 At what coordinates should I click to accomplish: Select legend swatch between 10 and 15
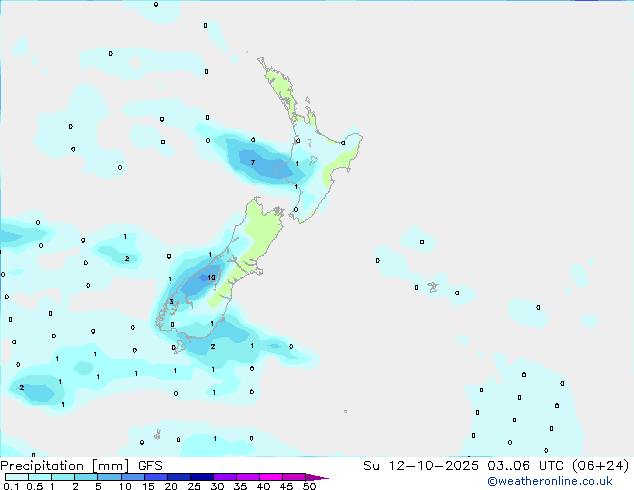[x=133, y=477]
